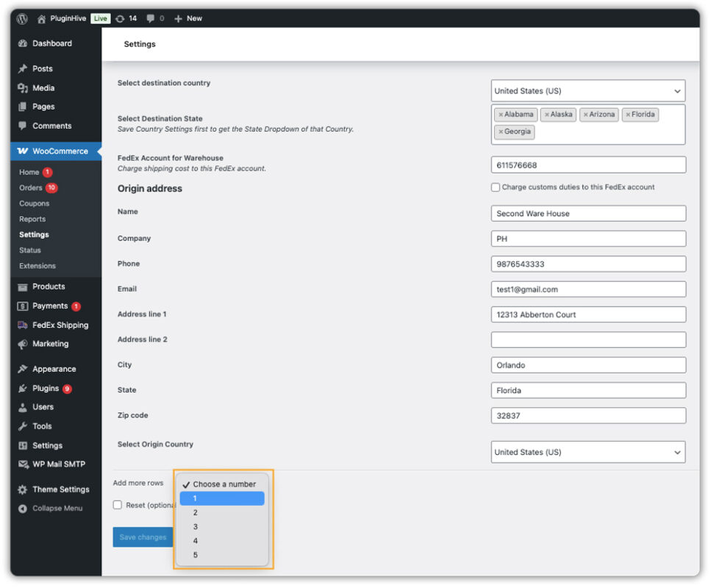Select number 3 in the Add more rows dropdown
The width and height of the screenshot is (711, 588).
(x=195, y=526)
